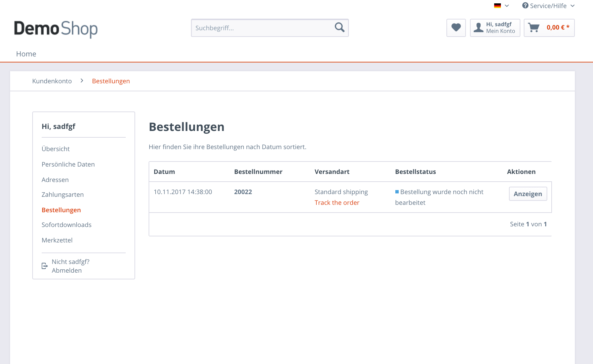
Task: Open the shopping cart icon
Action: coord(533,28)
